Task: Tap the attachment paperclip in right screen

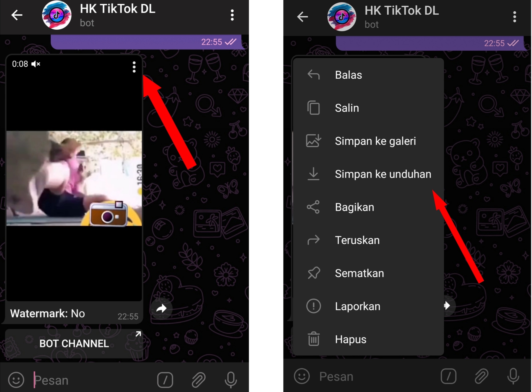Action: (481, 376)
